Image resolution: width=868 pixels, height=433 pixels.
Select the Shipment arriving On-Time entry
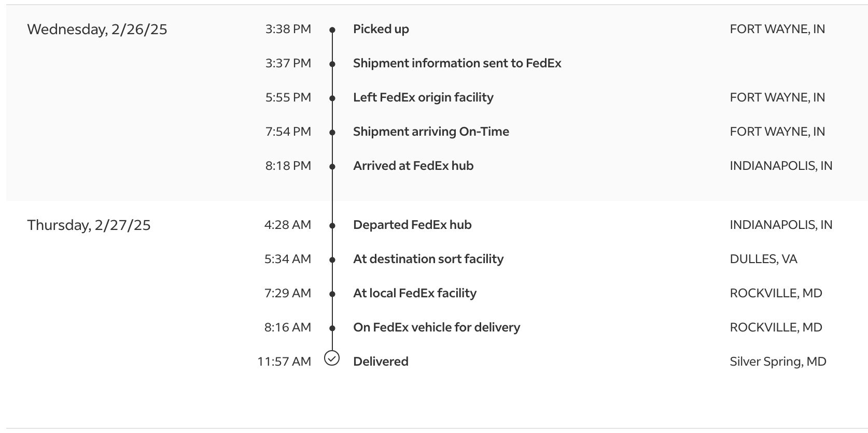[431, 132]
